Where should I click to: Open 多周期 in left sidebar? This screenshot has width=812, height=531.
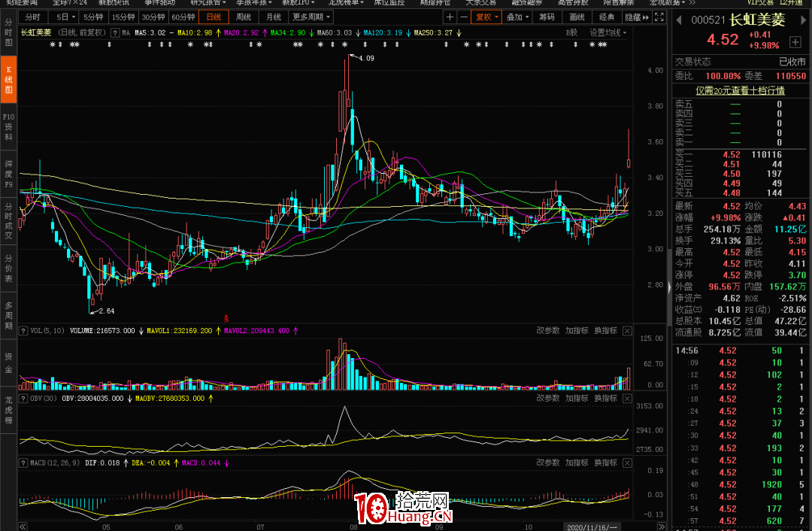pyautogui.click(x=8, y=315)
